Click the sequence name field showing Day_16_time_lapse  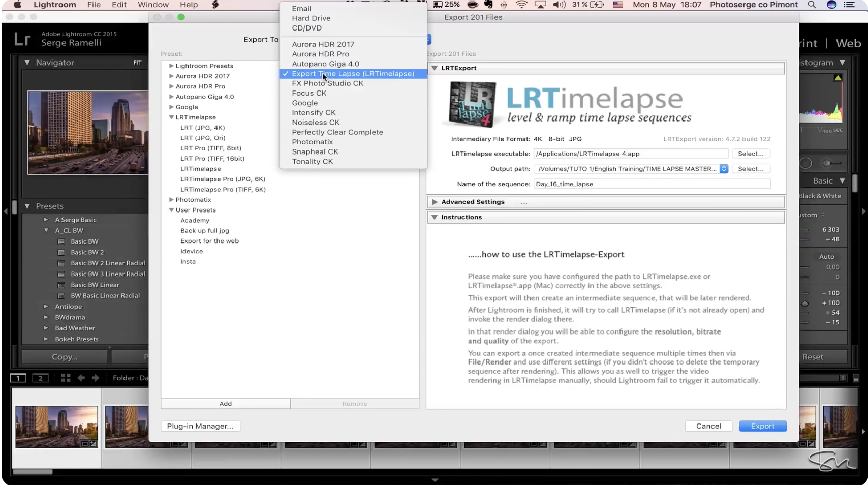point(650,184)
